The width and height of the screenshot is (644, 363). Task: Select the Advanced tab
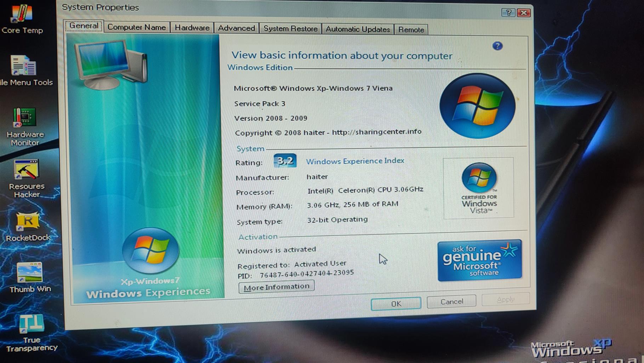point(236,28)
